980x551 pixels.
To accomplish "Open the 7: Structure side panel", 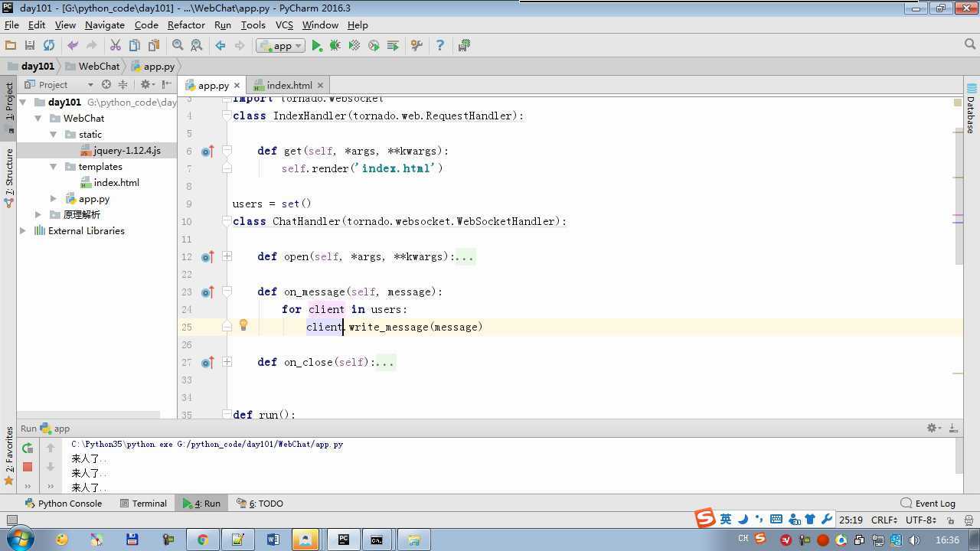I will (9, 178).
